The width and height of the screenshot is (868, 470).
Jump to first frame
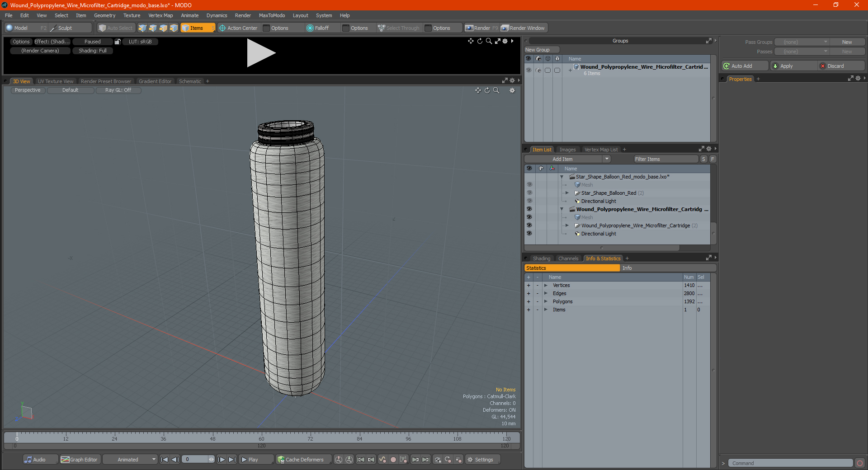pyautogui.click(x=165, y=460)
